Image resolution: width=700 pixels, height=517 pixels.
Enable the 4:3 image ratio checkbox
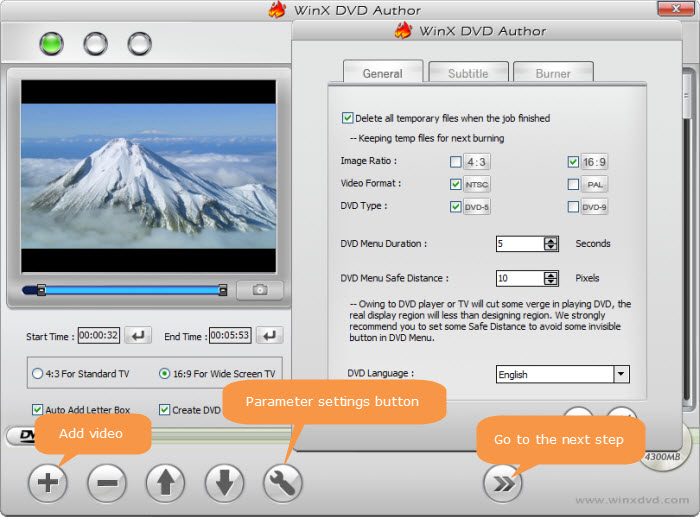pos(456,161)
